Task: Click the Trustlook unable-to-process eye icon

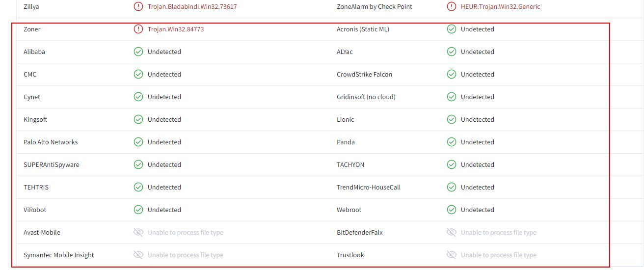Action: pos(452,255)
